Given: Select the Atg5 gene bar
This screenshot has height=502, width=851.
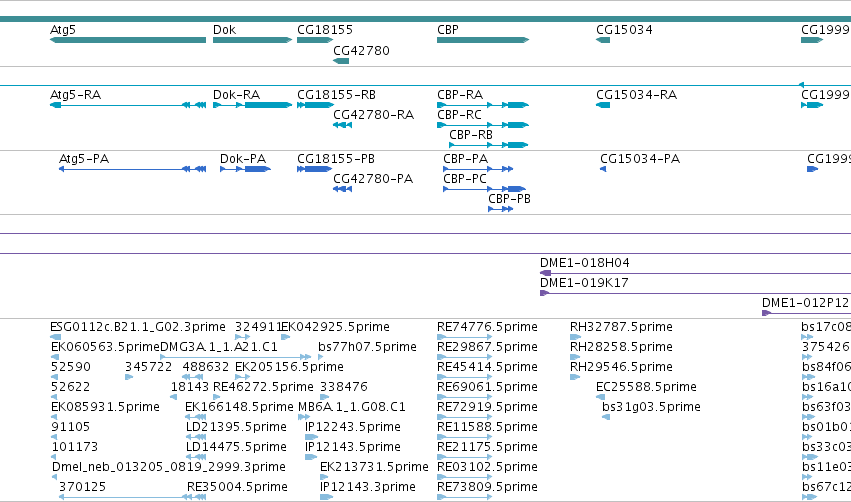Looking at the screenshot, I should (x=128, y=40).
